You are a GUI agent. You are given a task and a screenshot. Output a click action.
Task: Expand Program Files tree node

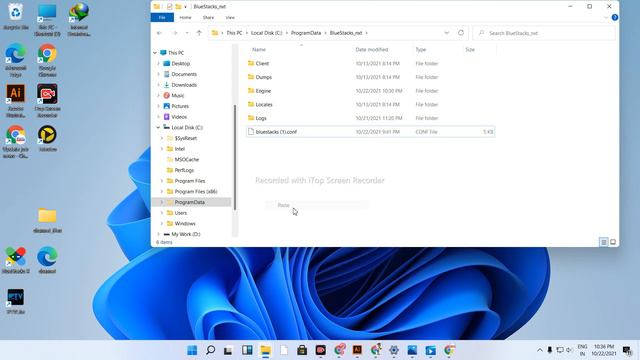pos(162,181)
